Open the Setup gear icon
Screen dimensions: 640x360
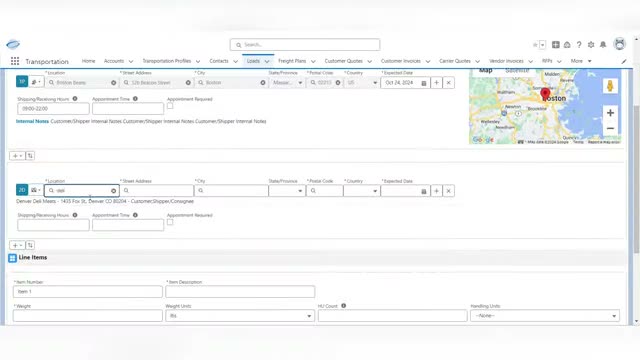click(x=591, y=45)
